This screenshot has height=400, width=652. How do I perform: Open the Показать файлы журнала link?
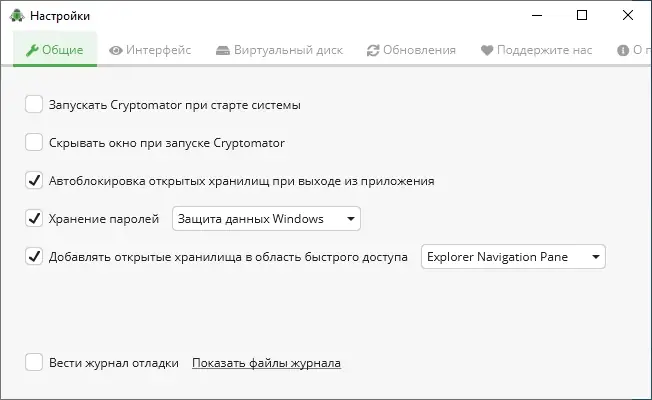[266, 363]
